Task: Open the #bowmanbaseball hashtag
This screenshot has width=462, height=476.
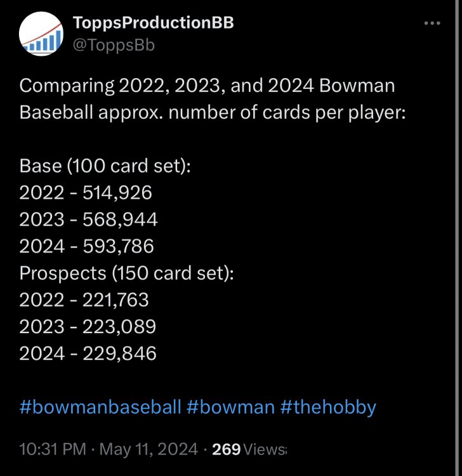Action: click(x=100, y=407)
